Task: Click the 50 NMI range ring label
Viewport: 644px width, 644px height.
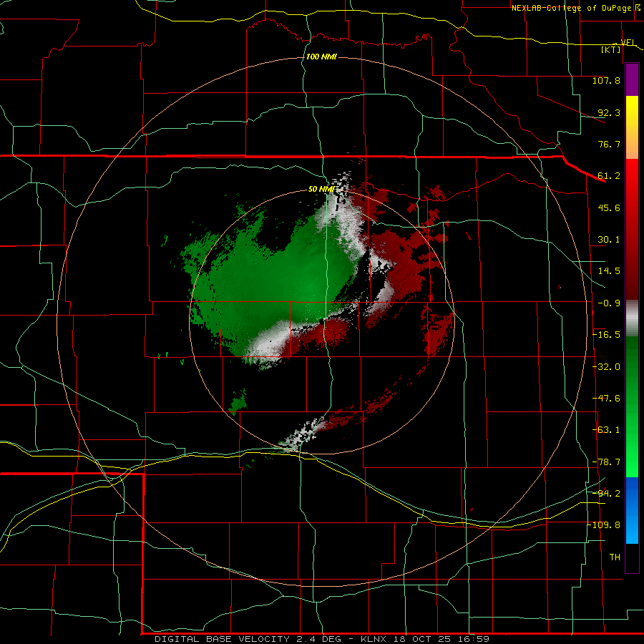Action: click(x=321, y=190)
